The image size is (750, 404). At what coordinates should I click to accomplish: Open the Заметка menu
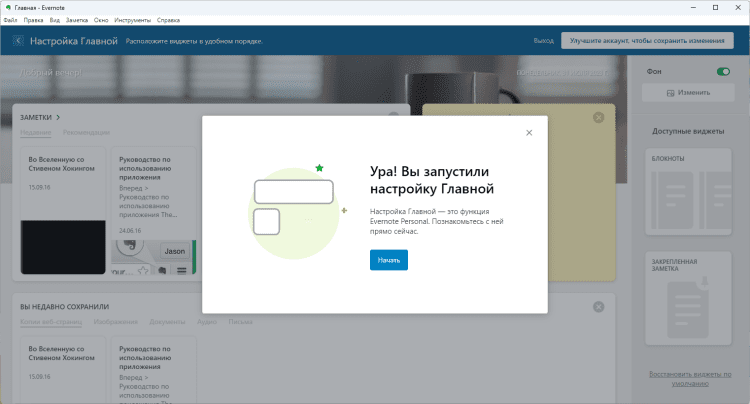click(x=77, y=20)
